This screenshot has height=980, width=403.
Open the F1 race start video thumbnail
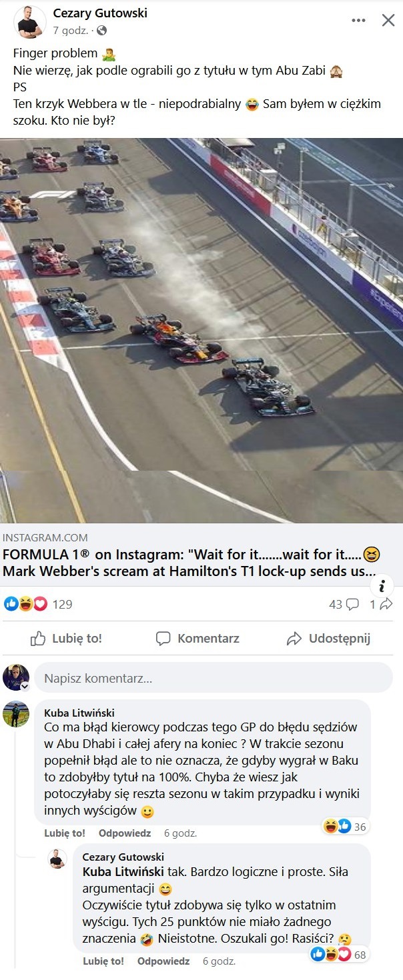tap(201, 330)
